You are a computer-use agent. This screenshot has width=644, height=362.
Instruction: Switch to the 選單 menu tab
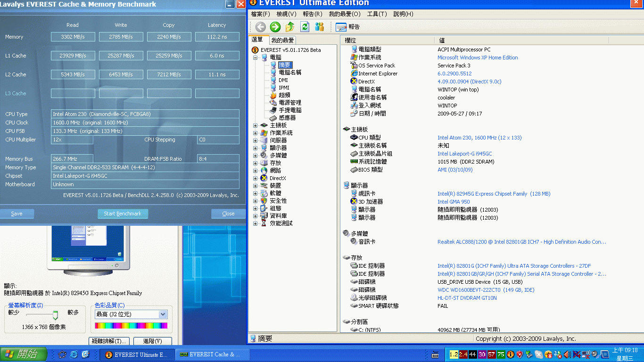click(x=258, y=40)
